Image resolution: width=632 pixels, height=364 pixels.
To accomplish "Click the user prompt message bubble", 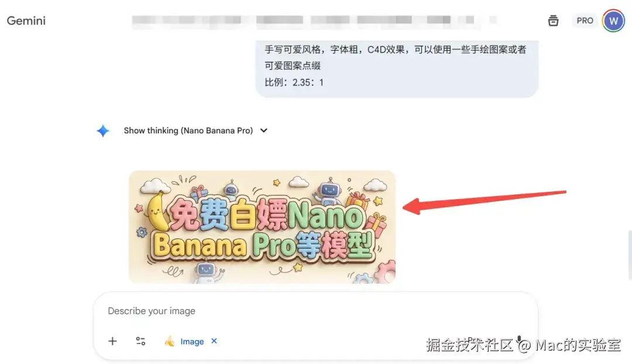I will coord(397,67).
